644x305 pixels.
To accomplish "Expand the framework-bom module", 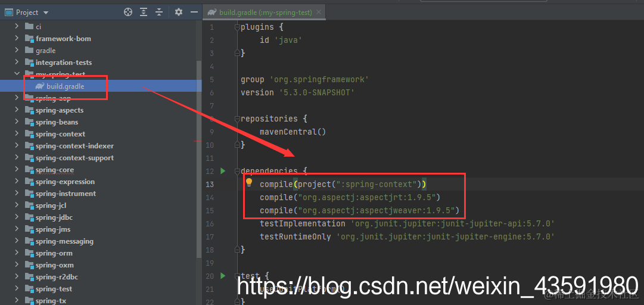I will click(x=17, y=38).
